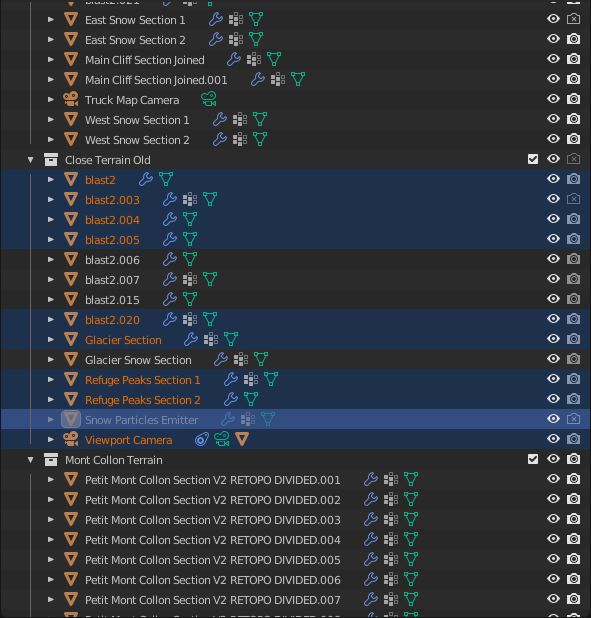The width and height of the screenshot is (591, 618).
Task: Click the mesh data icon on blast2.015
Action: coord(190,300)
